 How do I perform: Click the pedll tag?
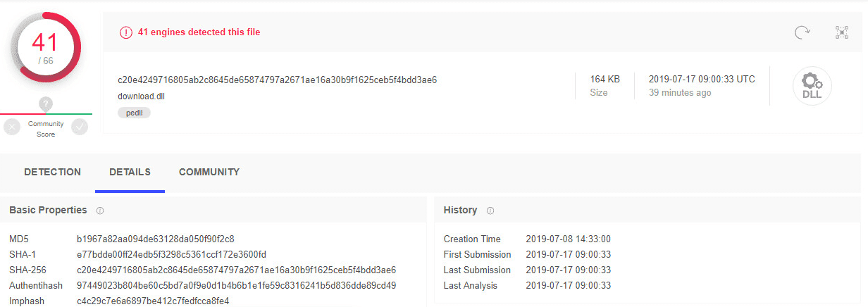tap(134, 113)
